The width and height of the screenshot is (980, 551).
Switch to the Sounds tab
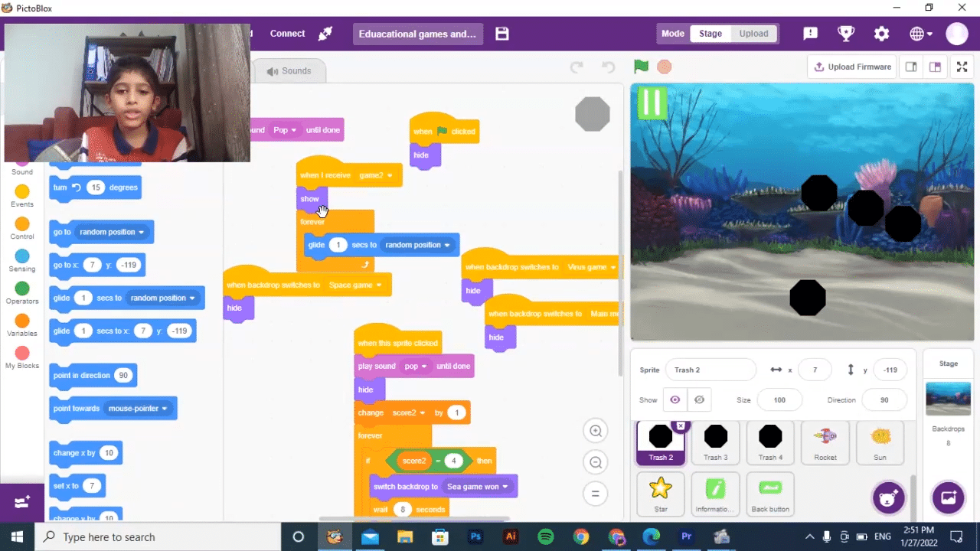tap(289, 70)
